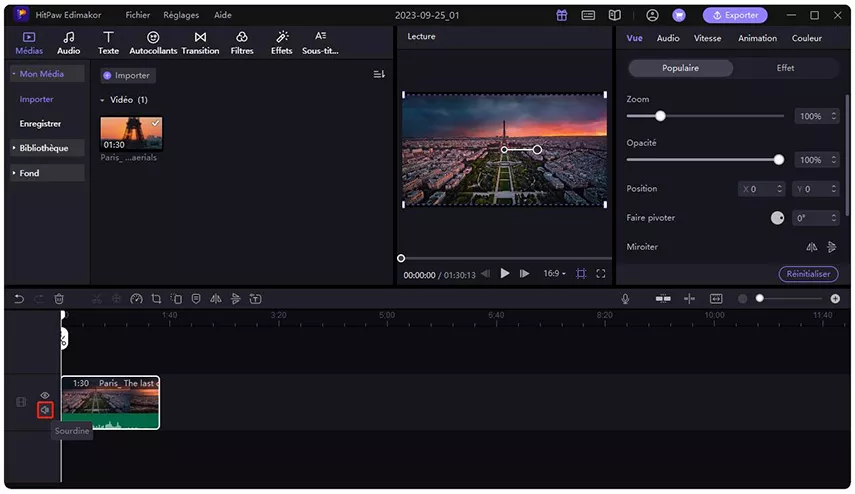Click the Réinitialiser button
Image resolution: width=855 pixels, height=494 pixels.
click(x=808, y=274)
